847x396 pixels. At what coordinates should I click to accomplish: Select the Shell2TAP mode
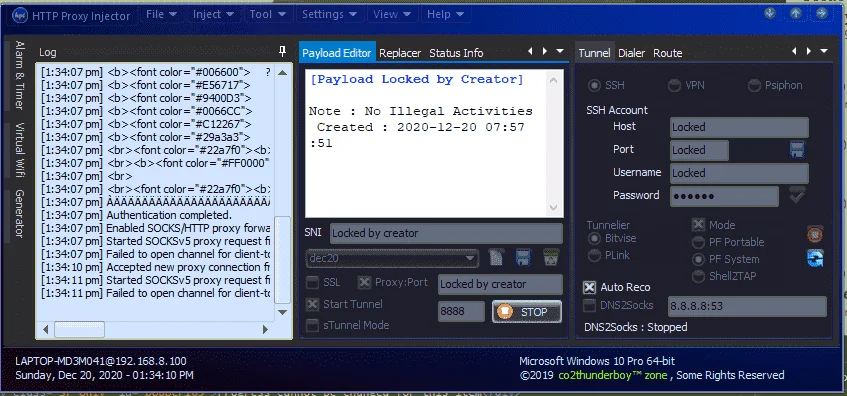coord(699,276)
